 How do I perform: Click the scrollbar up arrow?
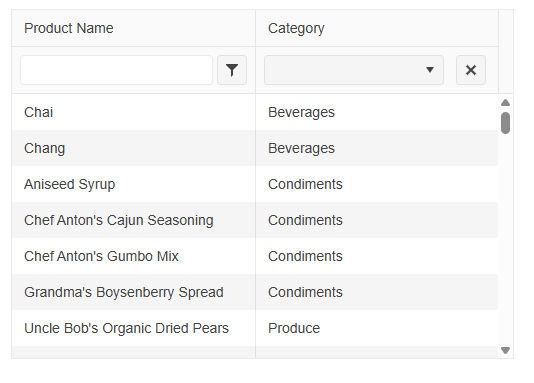(x=505, y=102)
